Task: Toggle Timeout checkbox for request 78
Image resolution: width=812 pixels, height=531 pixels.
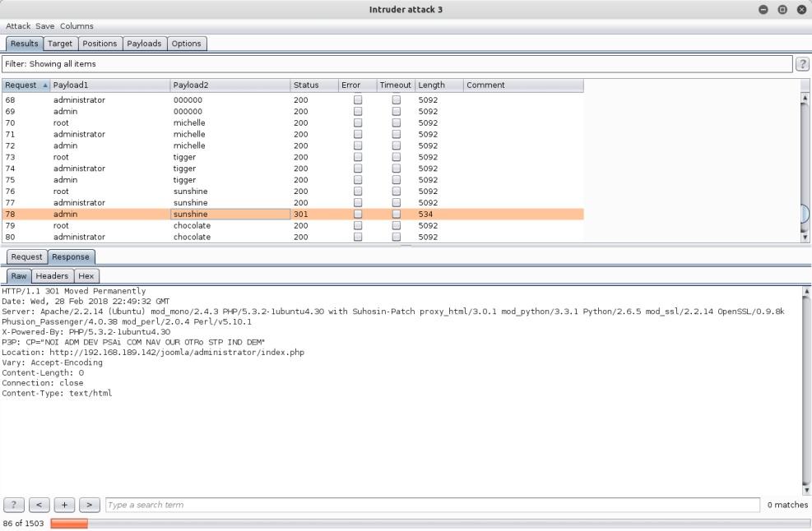Action: pos(397,214)
